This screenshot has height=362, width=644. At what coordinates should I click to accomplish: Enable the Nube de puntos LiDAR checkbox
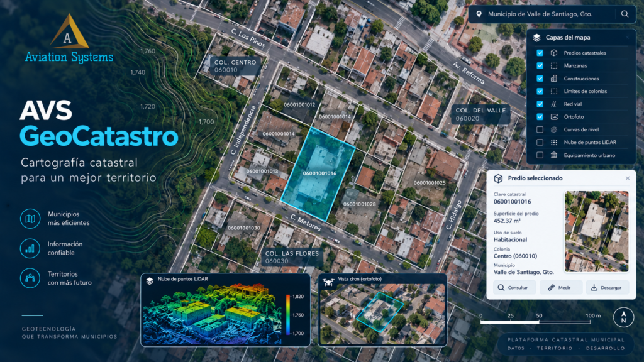point(540,143)
